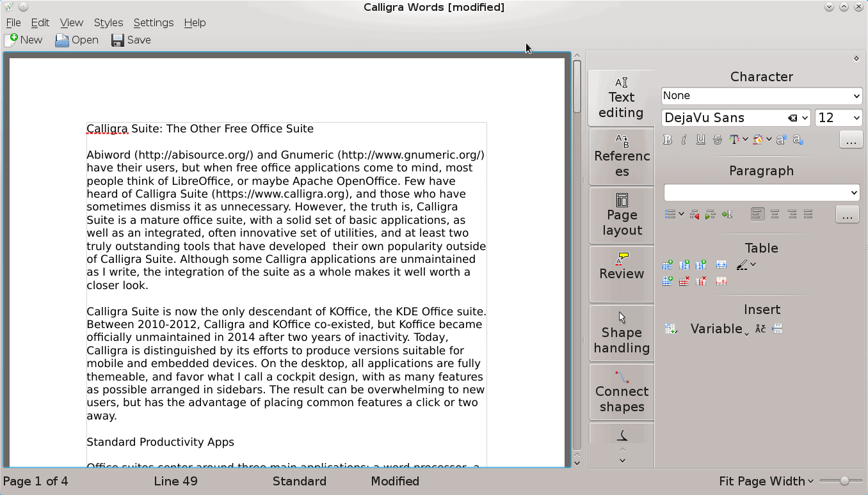Toggle bold formatting in Character section
Image resolution: width=868 pixels, height=495 pixels.
668,139
